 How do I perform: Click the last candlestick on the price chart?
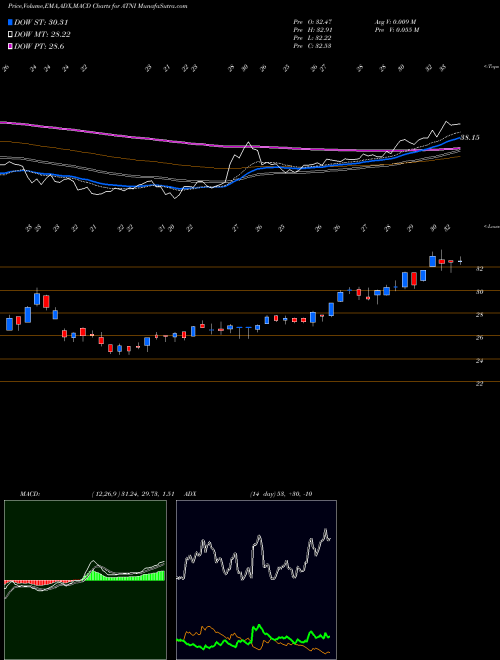[460, 261]
